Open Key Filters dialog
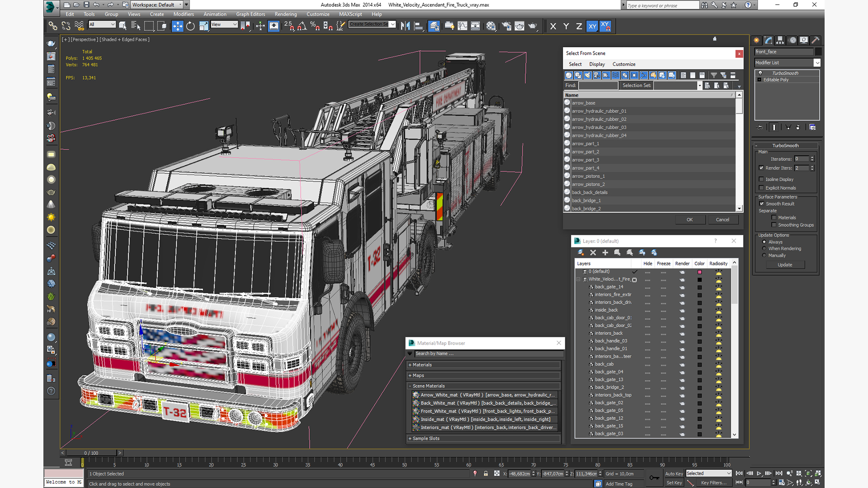The width and height of the screenshot is (868, 488). (x=713, y=483)
